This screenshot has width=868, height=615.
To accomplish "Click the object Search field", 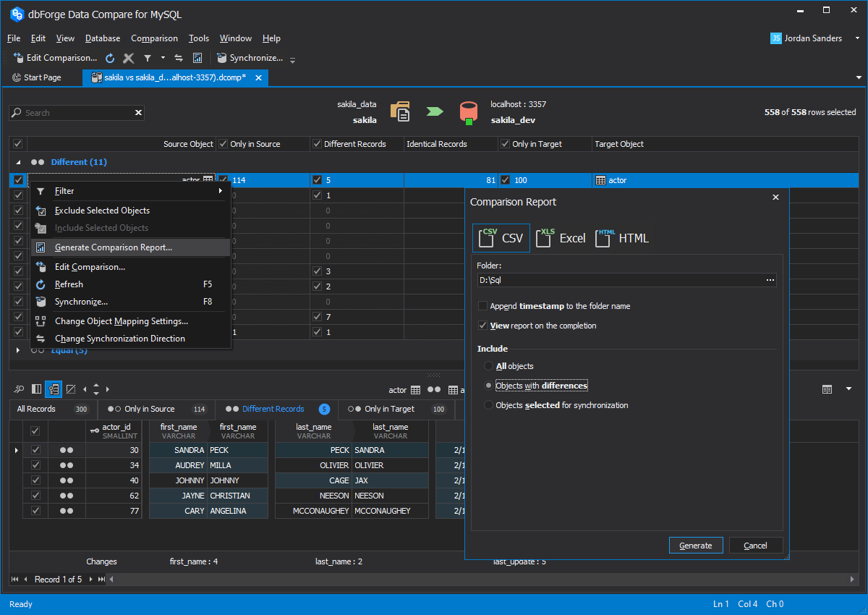I will pyautogui.click(x=76, y=113).
